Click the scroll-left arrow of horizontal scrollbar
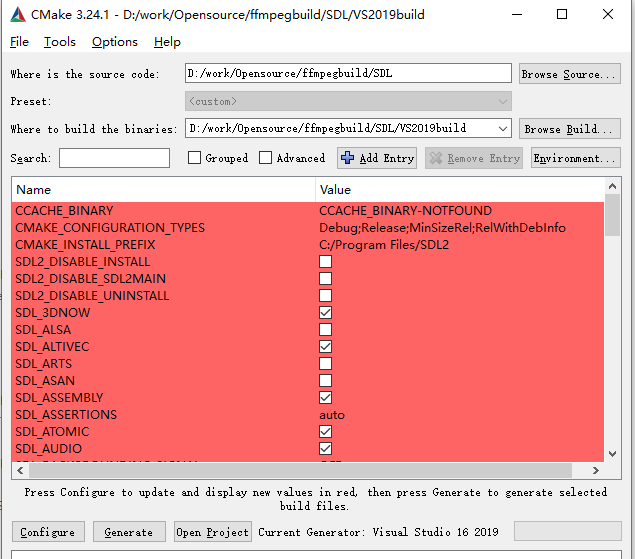The image size is (635, 559). (20, 470)
